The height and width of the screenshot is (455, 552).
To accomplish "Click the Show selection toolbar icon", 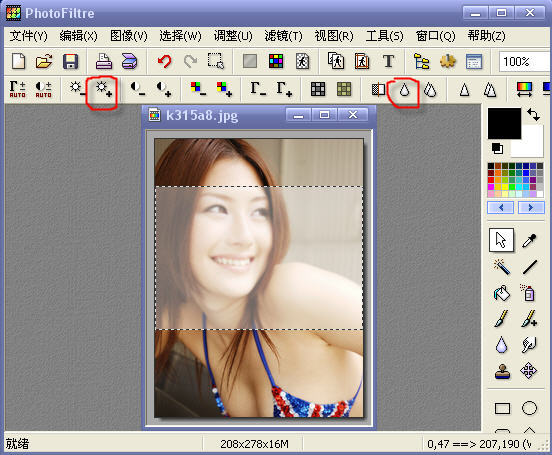I will click(x=215, y=61).
